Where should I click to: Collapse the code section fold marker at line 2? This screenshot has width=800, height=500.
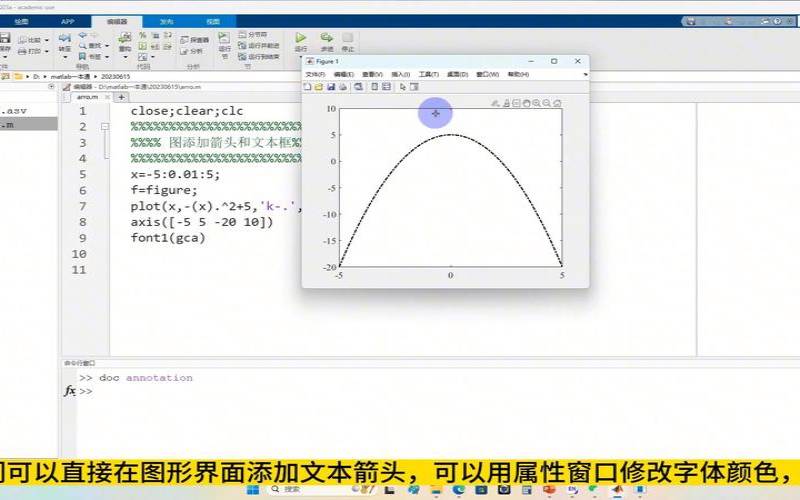pos(105,127)
